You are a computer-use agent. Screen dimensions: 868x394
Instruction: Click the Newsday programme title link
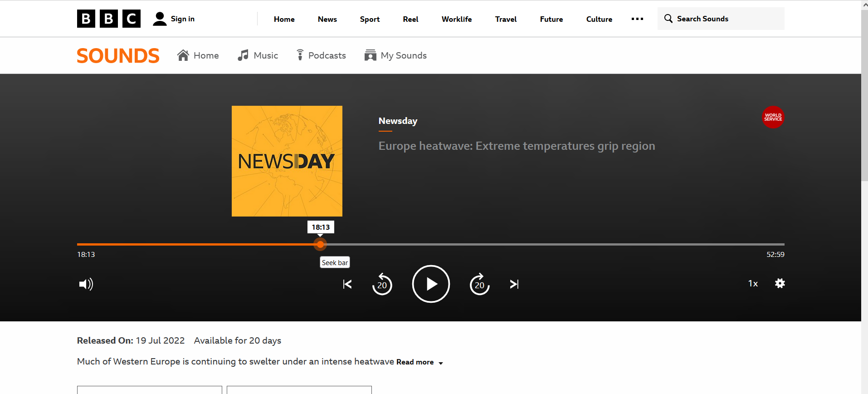tap(398, 121)
